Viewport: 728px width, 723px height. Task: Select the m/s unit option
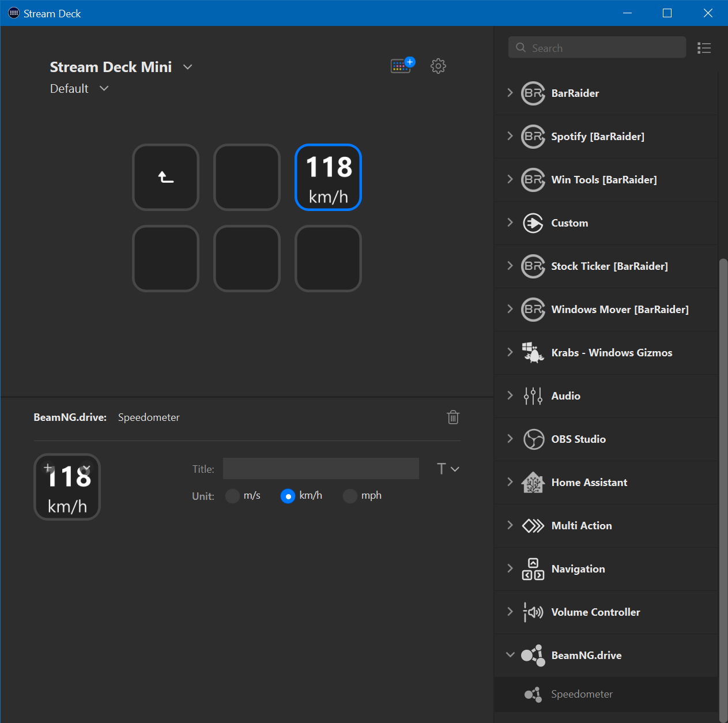click(x=232, y=496)
